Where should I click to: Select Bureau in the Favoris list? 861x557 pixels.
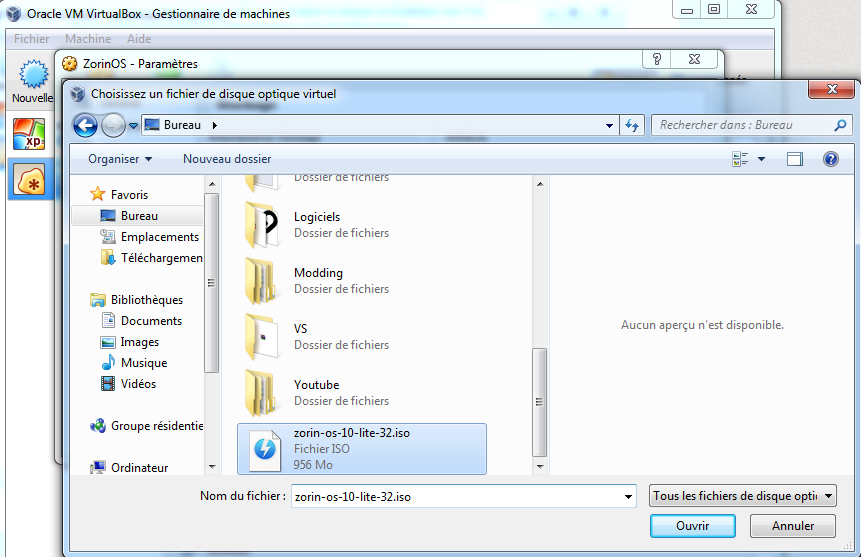[139, 216]
